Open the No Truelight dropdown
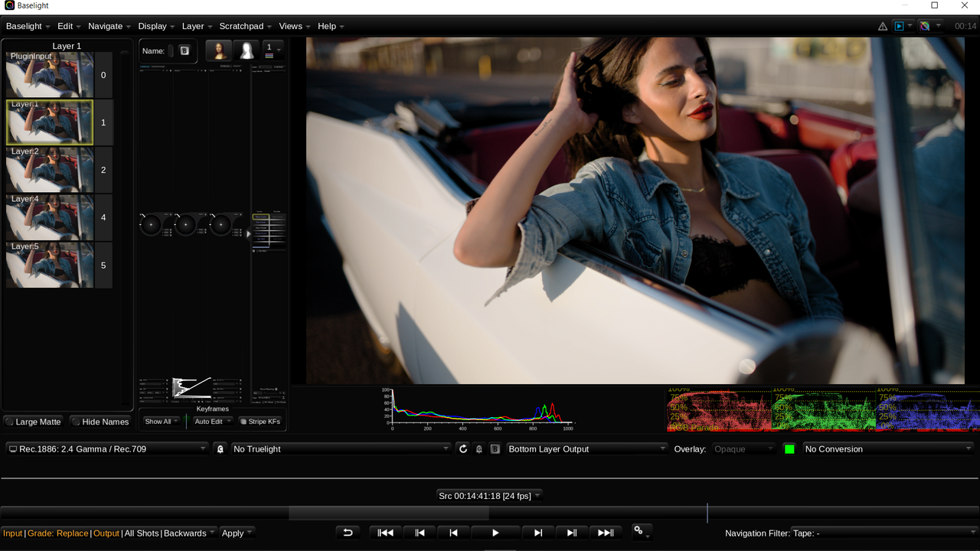The image size is (980, 551). (341, 449)
